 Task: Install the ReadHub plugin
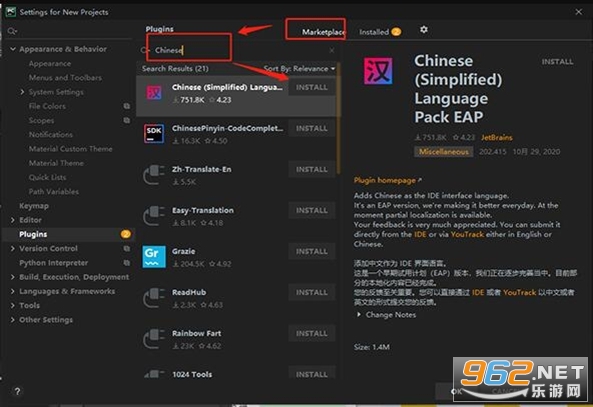[312, 292]
